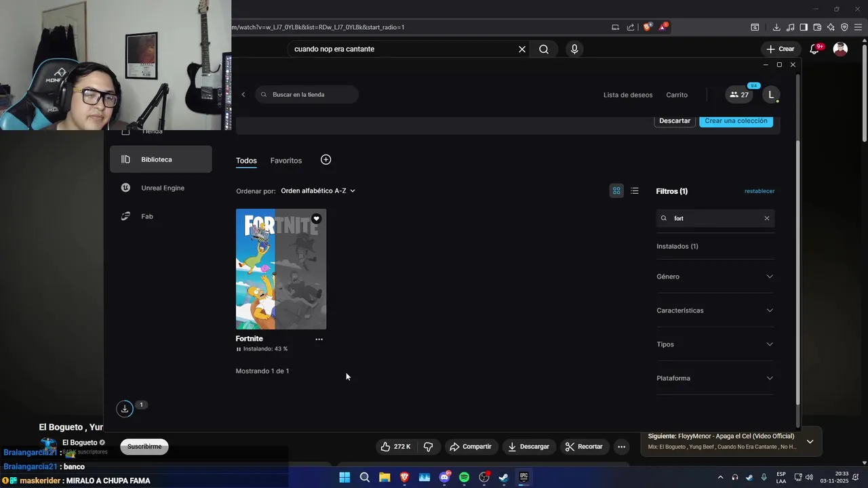
Task: Open the Unreal Engine sidebar icon
Action: pyautogui.click(x=125, y=188)
